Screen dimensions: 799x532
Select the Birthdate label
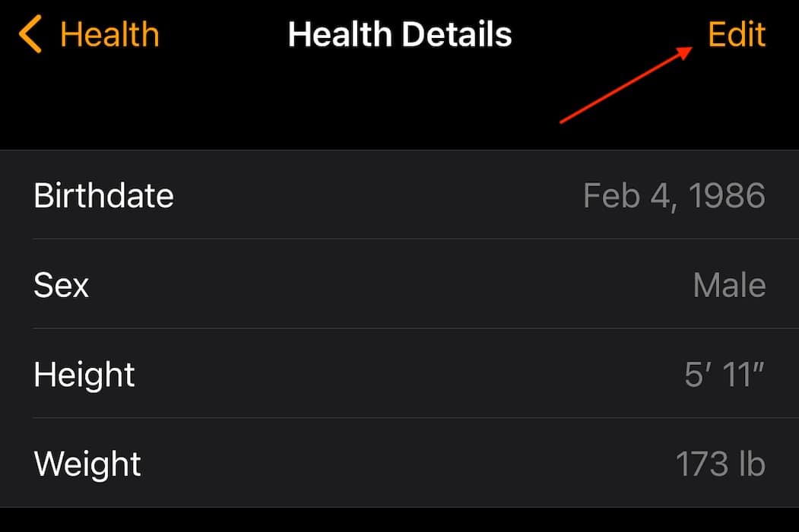(x=104, y=196)
